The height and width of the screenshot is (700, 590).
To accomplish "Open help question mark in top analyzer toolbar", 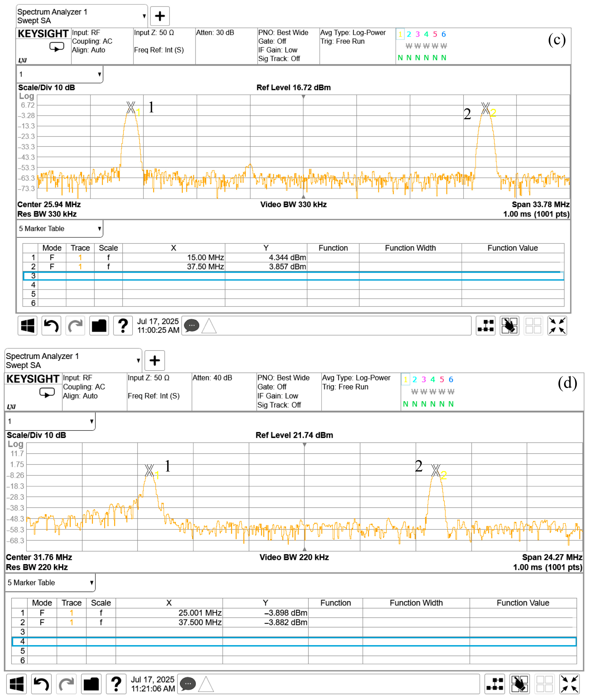I will (x=123, y=325).
